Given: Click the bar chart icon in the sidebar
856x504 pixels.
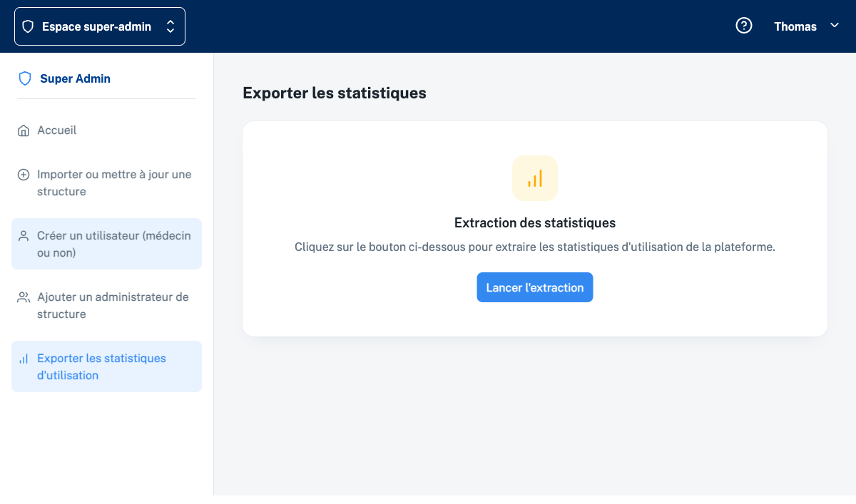Looking at the screenshot, I should click(x=24, y=359).
